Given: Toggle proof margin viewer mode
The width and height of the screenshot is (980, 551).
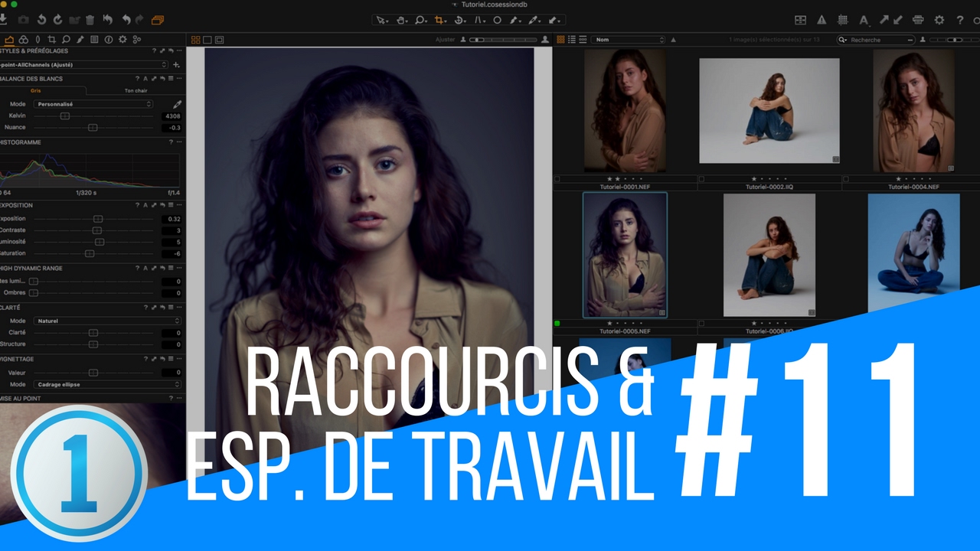Looking at the screenshot, I should [219, 40].
